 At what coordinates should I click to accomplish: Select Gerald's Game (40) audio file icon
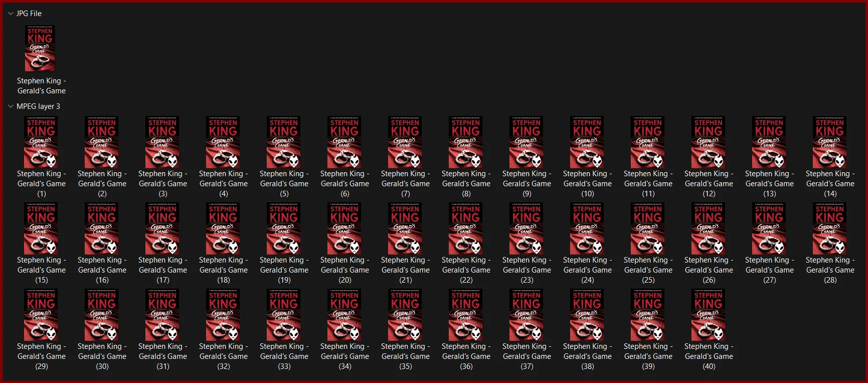(x=709, y=315)
